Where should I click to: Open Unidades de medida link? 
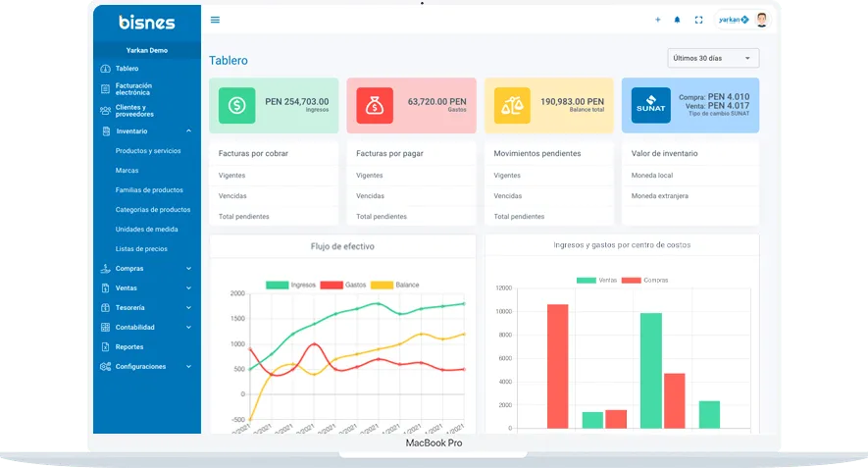(147, 230)
